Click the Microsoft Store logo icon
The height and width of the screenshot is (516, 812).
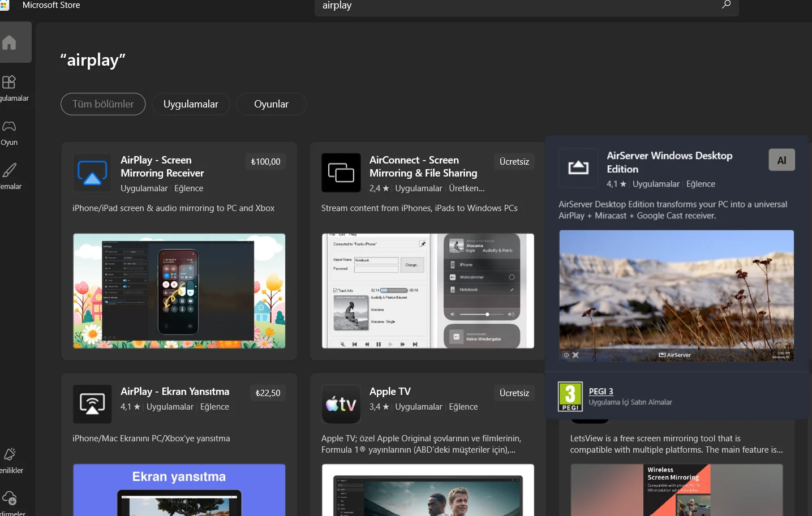coord(4,5)
